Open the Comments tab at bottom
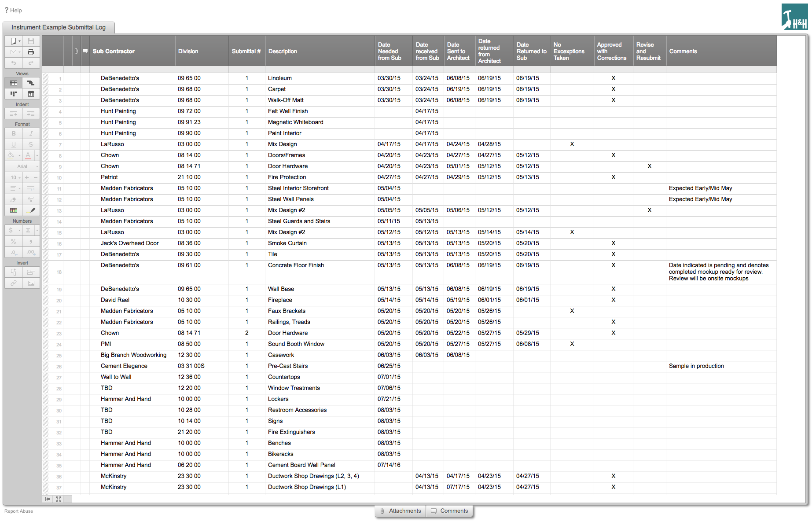812x522 pixels. (x=450, y=511)
